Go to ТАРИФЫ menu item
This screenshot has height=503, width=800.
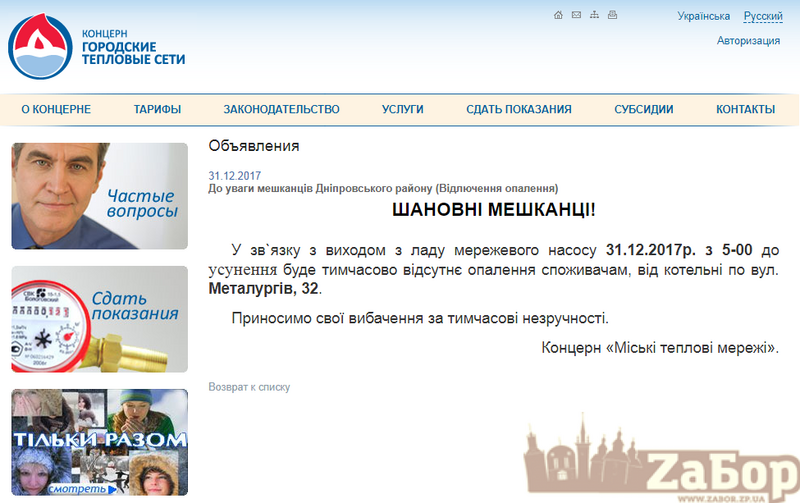point(157,109)
